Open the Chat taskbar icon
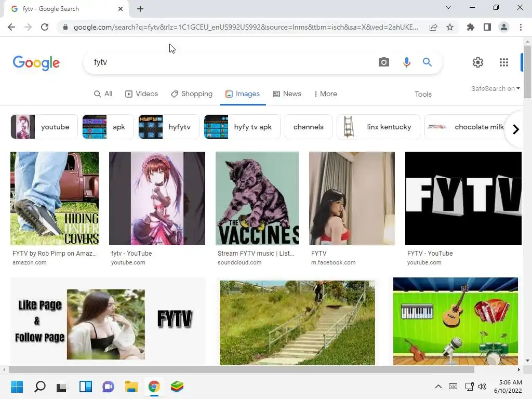 coord(108,387)
